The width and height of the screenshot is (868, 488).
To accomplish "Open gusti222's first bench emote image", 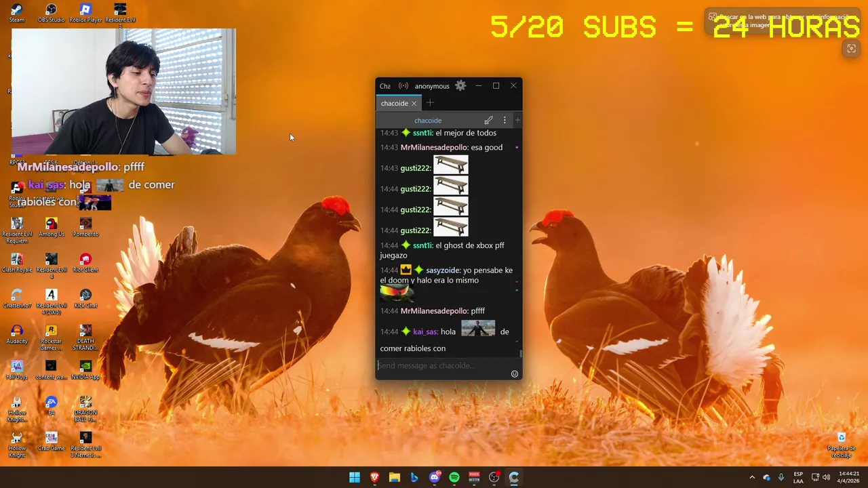I will coord(451,165).
